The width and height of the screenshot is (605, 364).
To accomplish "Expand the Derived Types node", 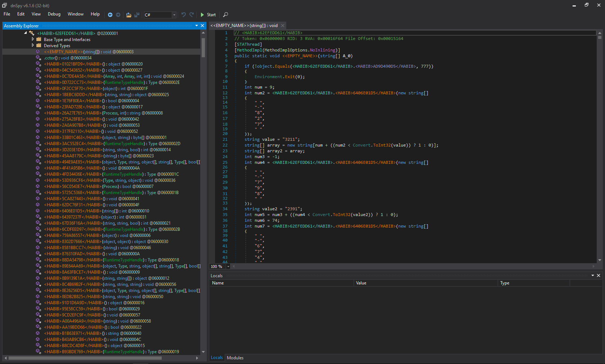I will coord(33,45).
